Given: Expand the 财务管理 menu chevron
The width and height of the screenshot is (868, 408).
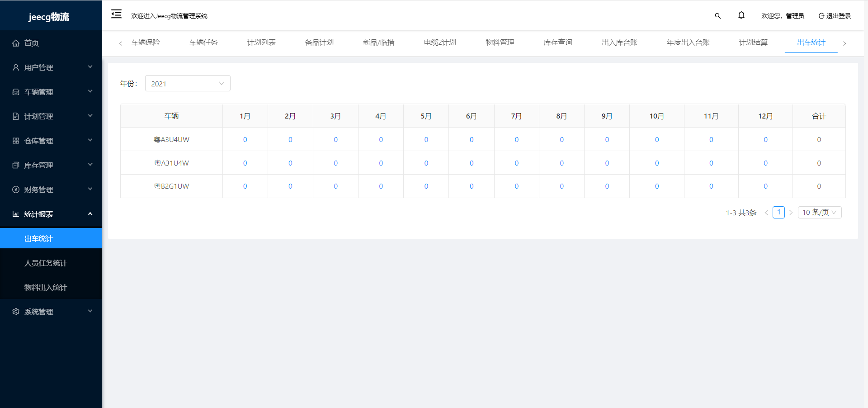Looking at the screenshot, I should pyautogui.click(x=90, y=189).
